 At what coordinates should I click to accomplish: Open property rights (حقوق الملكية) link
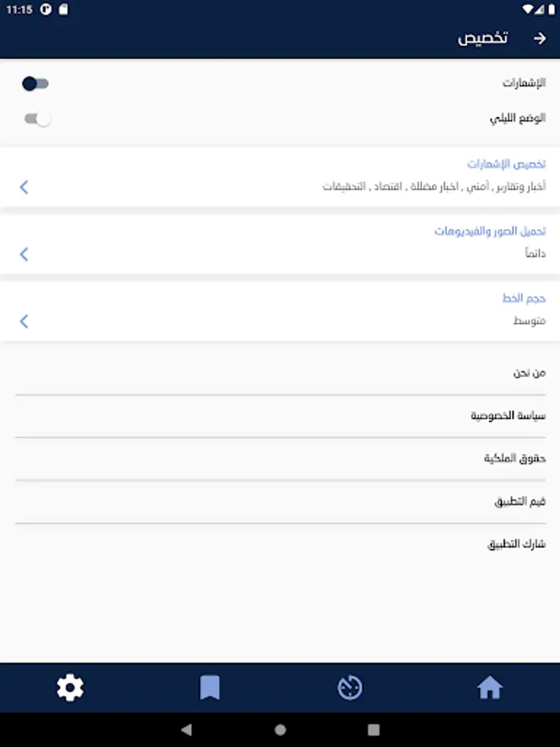[x=280, y=458]
